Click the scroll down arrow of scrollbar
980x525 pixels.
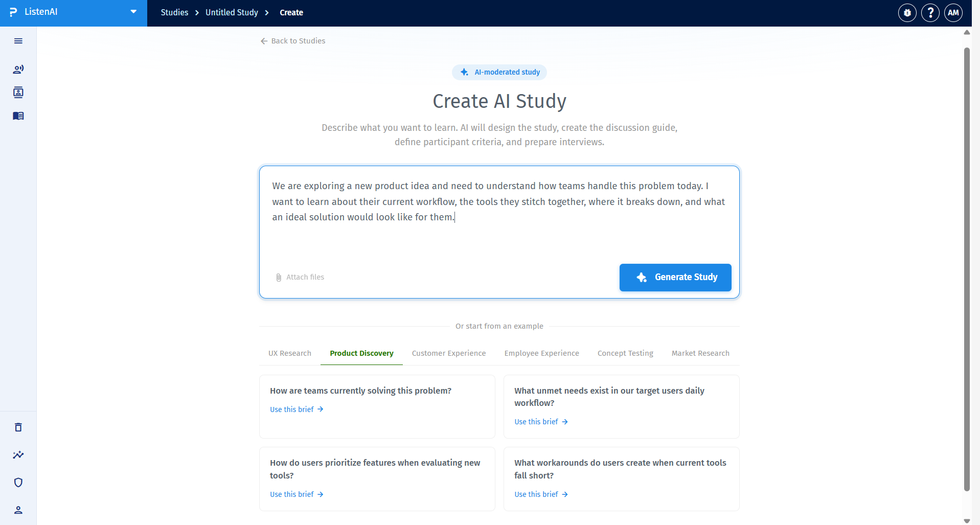coord(967,521)
